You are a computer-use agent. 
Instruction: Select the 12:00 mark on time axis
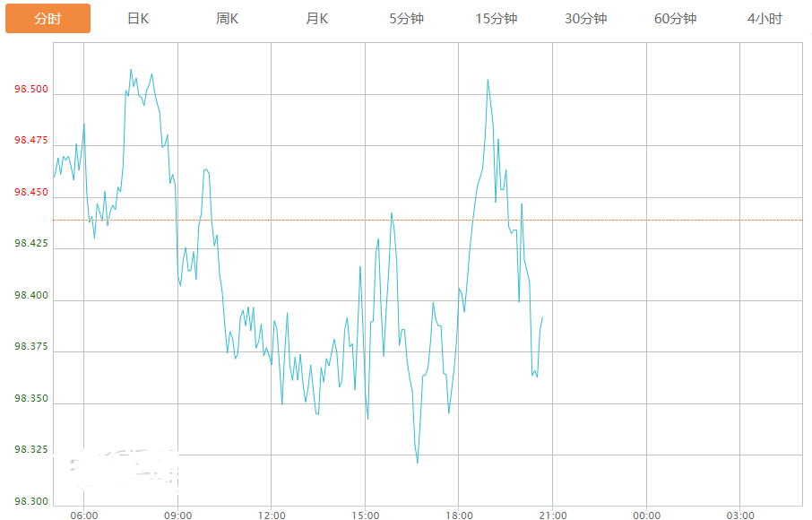[x=271, y=515]
